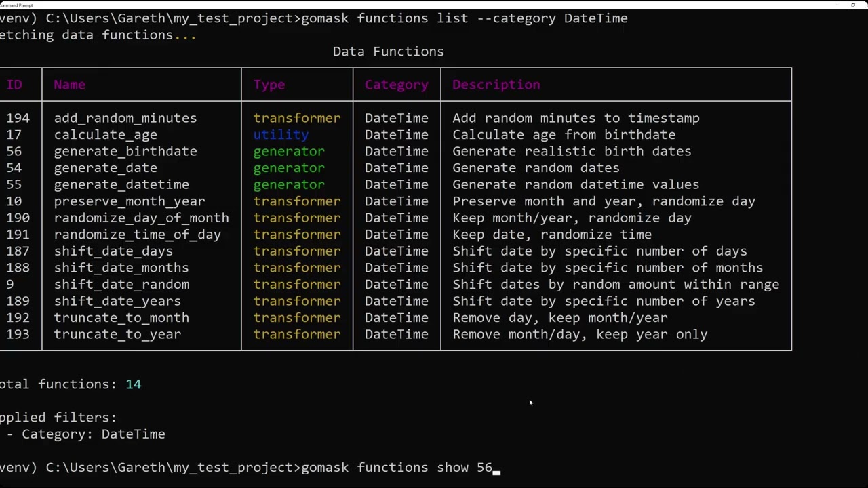Click ID 54 in the table

[x=14, y=168]
